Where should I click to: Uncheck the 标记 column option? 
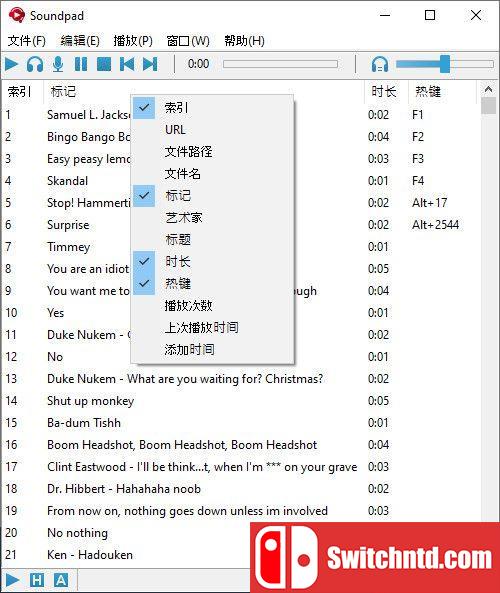[x=212, y=196]
